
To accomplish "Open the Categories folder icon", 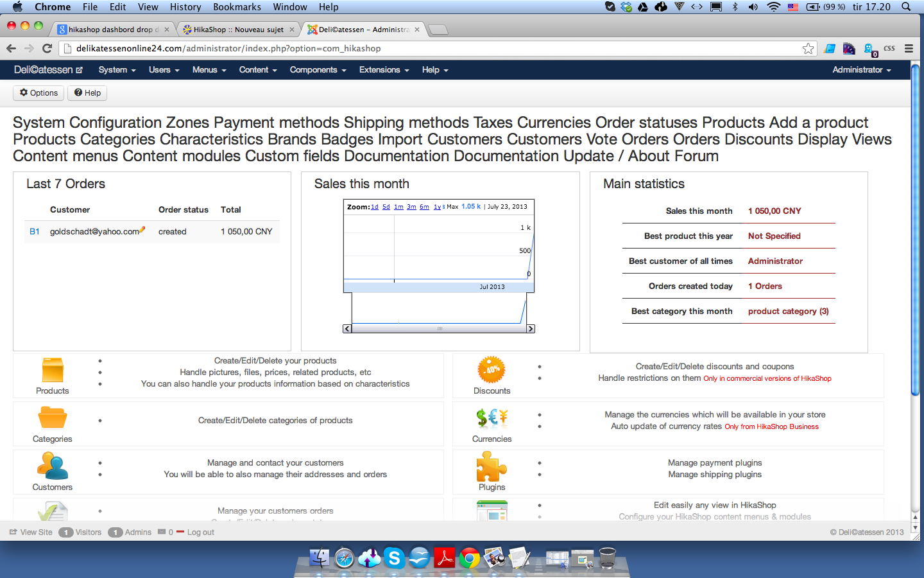I will pos(53,418).
